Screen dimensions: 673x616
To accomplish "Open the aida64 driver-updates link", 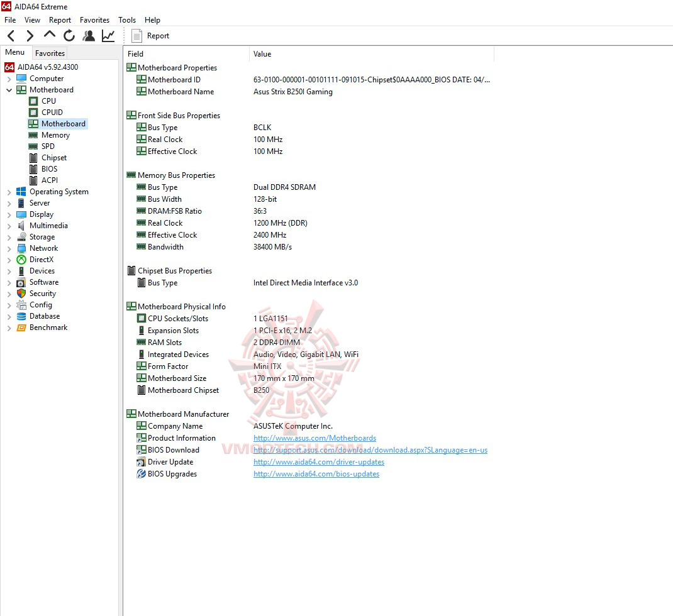I will 319,462.
